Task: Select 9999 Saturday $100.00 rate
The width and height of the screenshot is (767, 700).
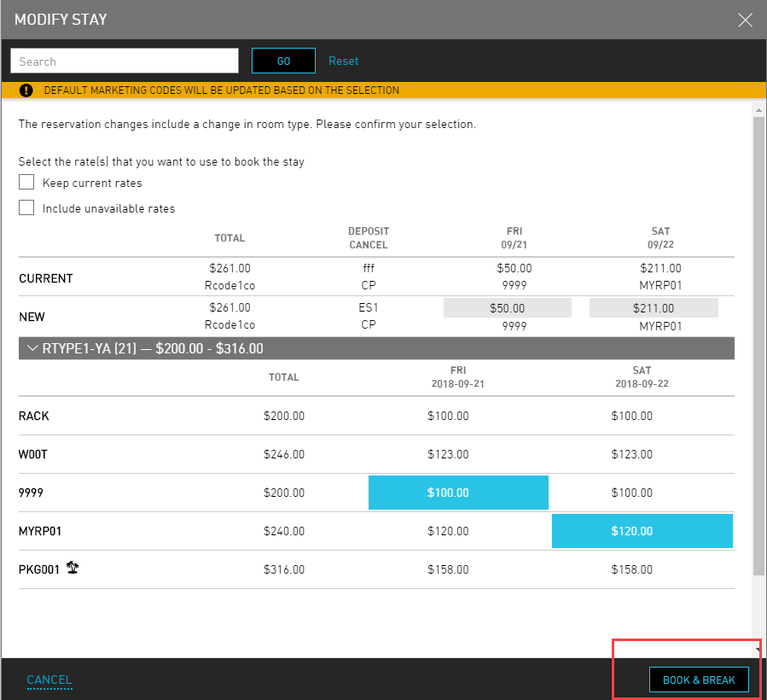Action: (631, 493)
